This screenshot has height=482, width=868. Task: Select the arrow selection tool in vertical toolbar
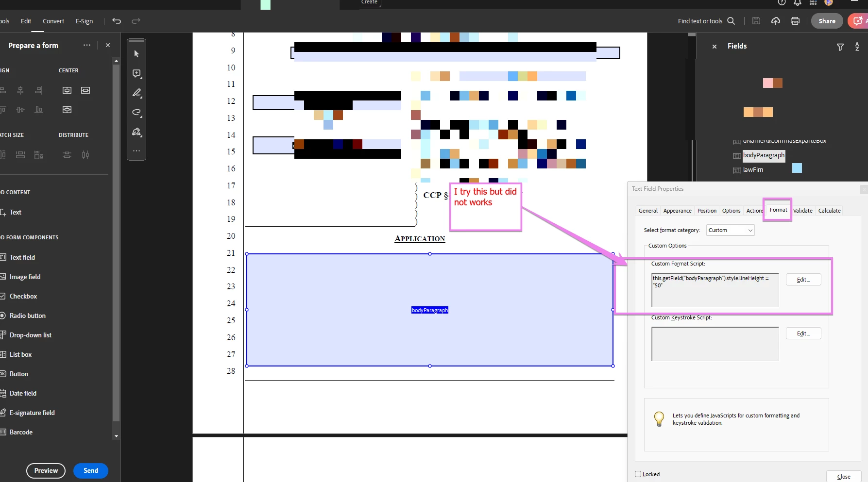click(136, 54)
